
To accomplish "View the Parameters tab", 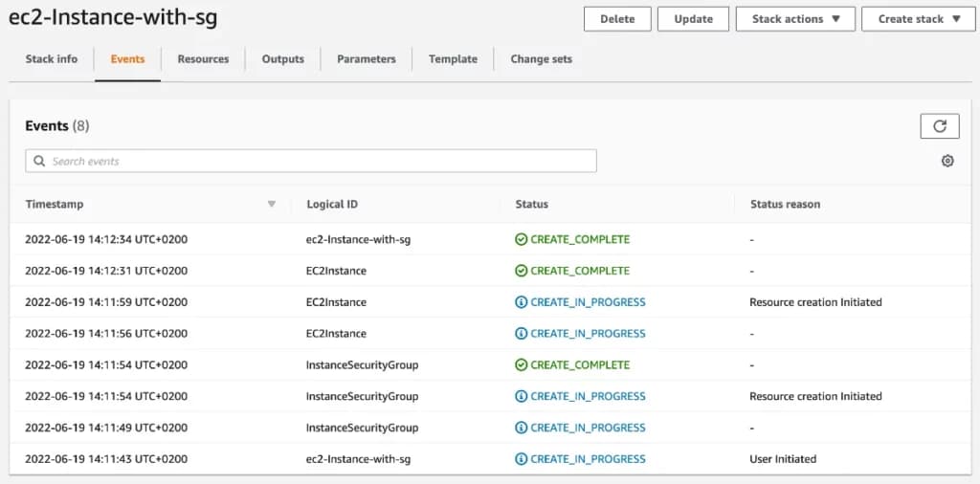I will 366,59.
